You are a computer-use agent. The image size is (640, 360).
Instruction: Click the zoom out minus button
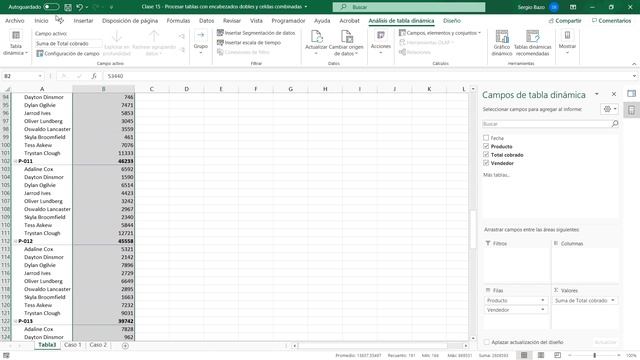pyautogui.click(x=570, y=356)
